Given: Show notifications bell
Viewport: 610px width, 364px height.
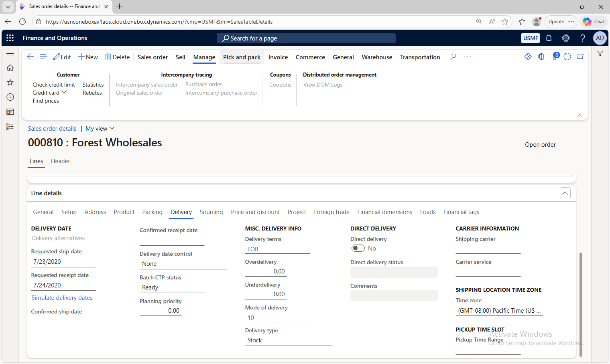Looking at the screenshot, I should 549,38.
